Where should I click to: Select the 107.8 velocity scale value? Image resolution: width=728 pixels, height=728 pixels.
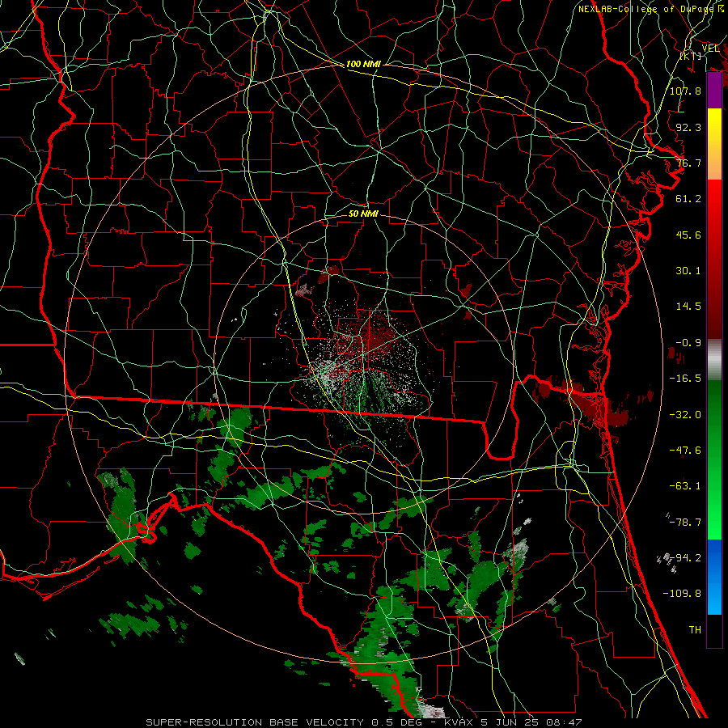685,91
